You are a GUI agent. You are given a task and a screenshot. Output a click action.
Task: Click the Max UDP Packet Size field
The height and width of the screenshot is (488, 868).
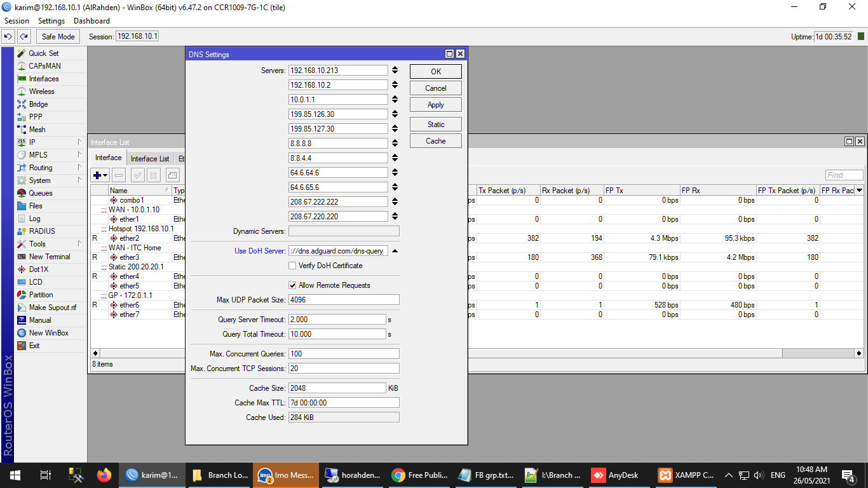[344, 300]
